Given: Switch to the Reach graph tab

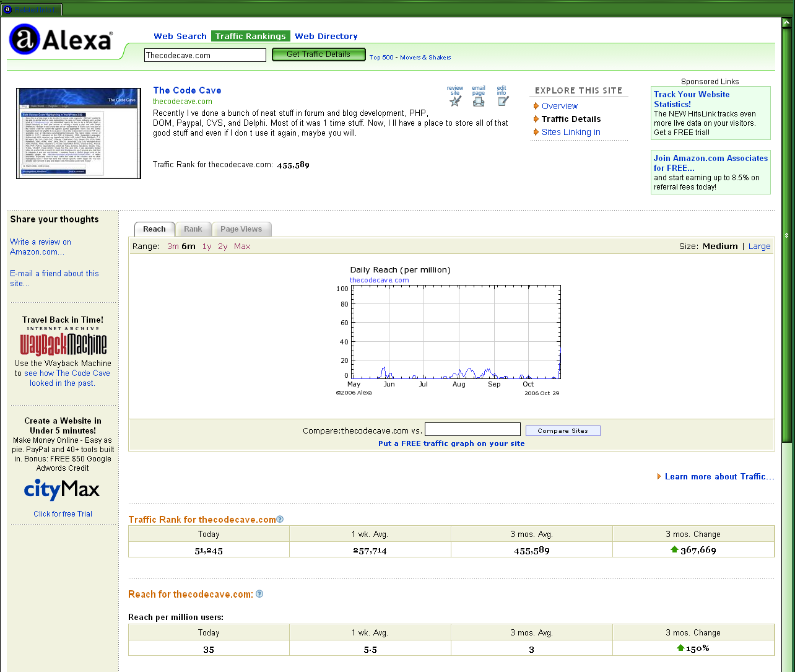Looking at the screenshot, I should tap(154, 229).
